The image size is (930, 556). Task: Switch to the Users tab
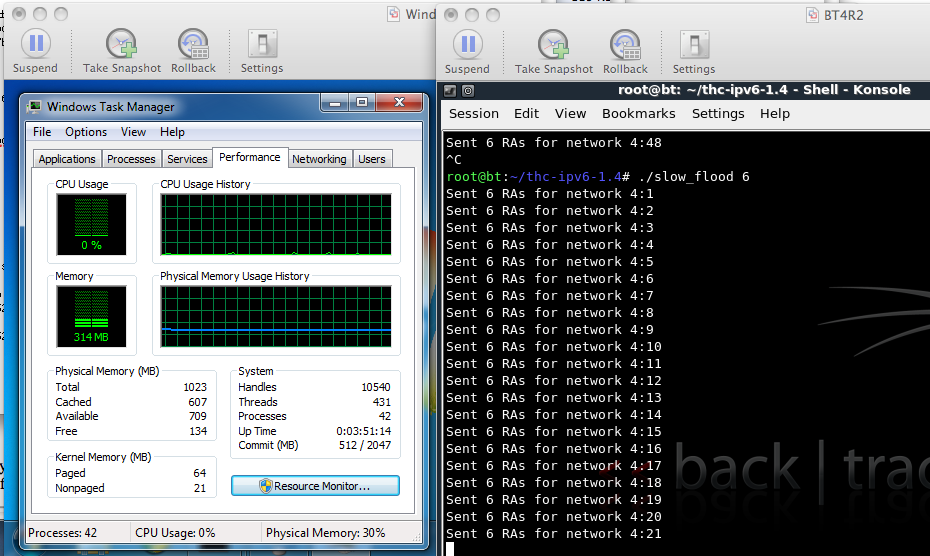pos(372,159)
